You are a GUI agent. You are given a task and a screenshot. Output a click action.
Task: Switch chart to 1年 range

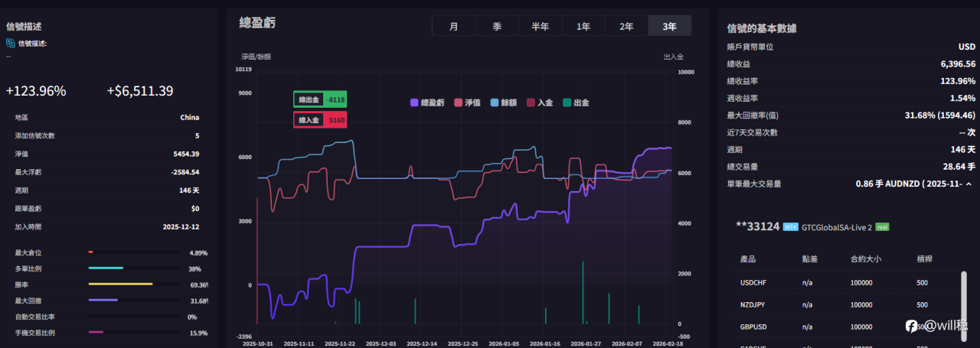[x=583, y=26]
